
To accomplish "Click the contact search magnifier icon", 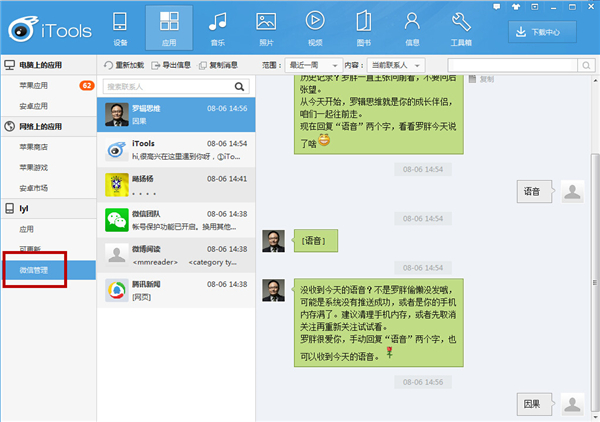I will click(240, 87).
